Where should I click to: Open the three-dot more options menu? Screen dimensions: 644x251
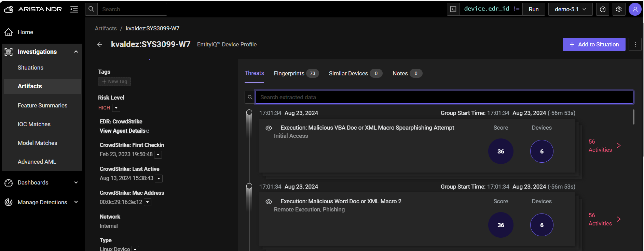[635, 44]
